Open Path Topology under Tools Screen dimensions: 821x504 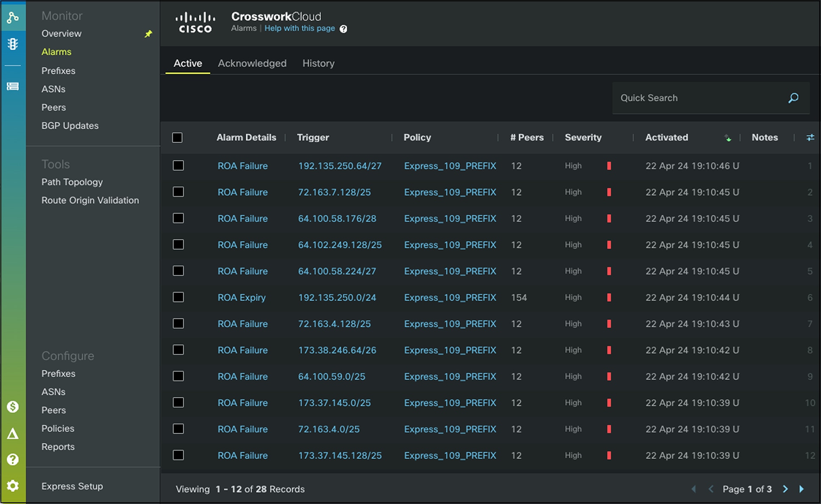(72, 182)
